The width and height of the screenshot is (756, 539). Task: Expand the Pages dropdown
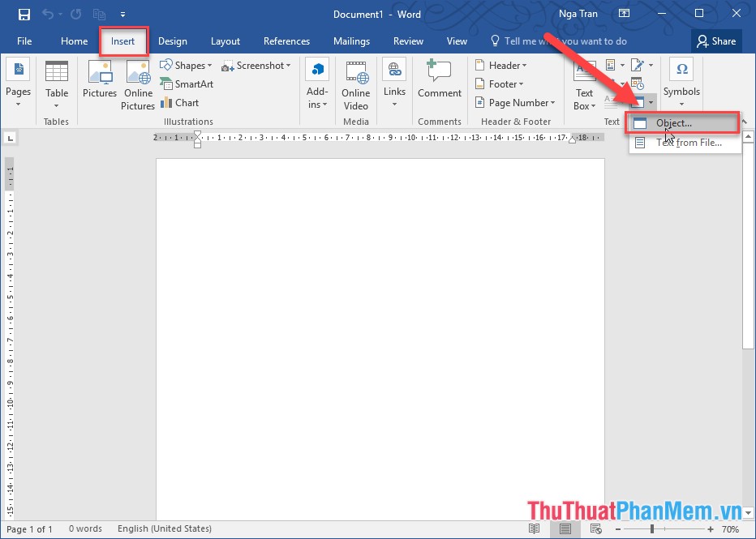click(x=18, y=83)
